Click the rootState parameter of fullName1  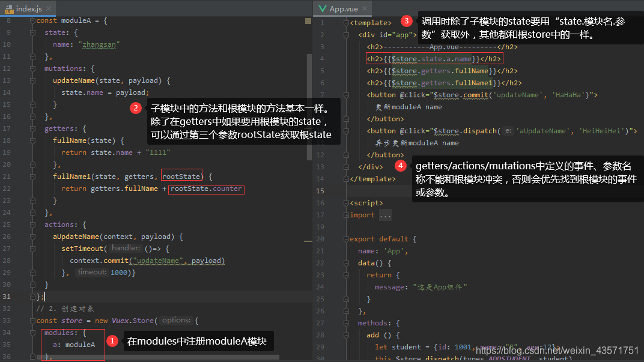tap(181, 176)
